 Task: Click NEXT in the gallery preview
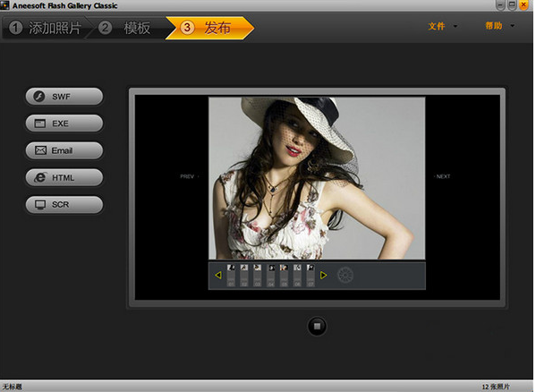443,176
